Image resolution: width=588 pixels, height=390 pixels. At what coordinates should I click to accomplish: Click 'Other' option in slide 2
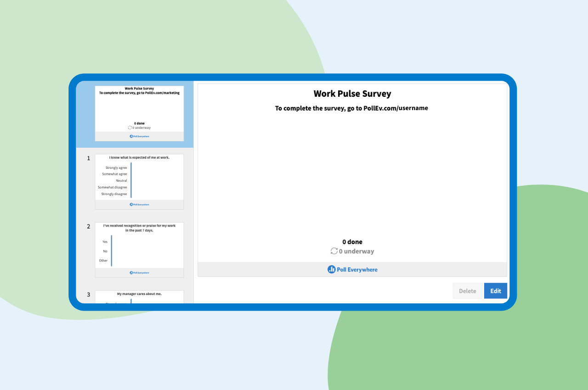[103, 261]
